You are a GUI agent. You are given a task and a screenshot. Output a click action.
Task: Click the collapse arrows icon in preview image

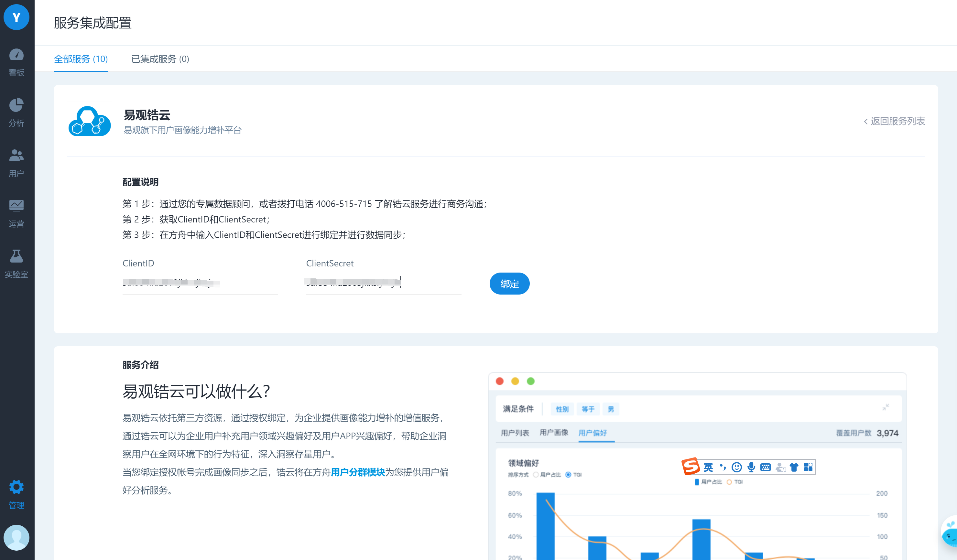pyautogui.click(x=886, y=407)
